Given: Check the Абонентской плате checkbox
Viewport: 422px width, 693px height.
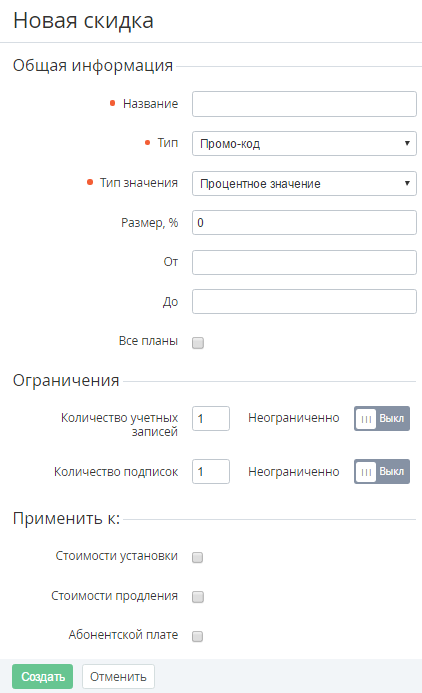Looking at the screenshot, I should 198,636.
